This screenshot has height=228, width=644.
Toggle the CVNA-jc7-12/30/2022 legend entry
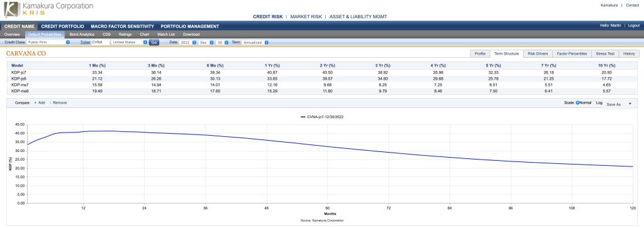[x=322, y=117]
